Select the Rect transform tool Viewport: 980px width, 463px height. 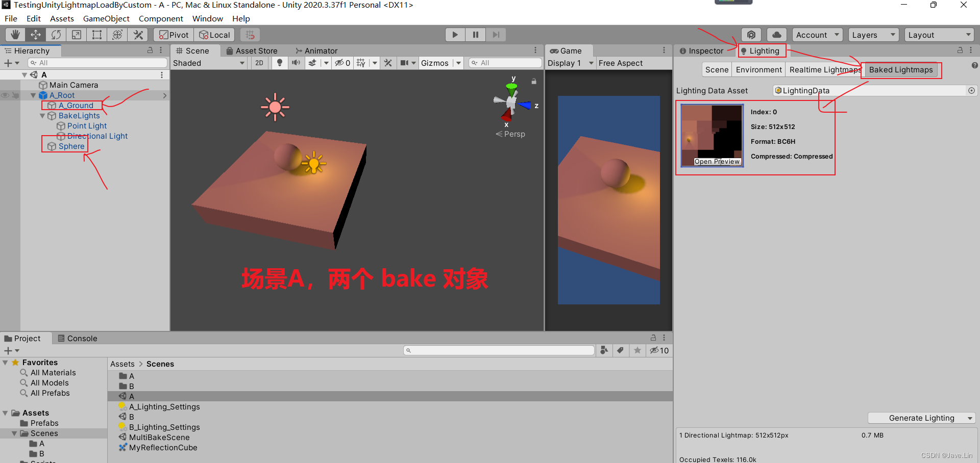97,34
